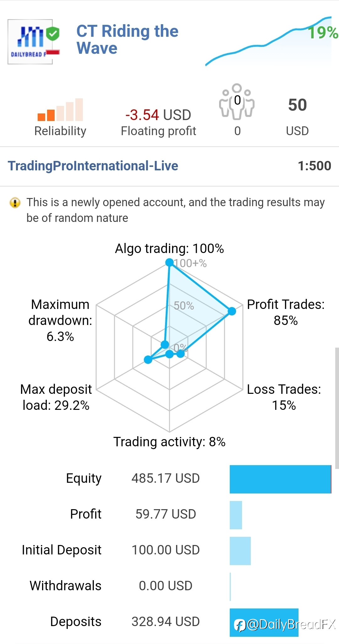Tap the Trading activity 8% label

[169, 442]
